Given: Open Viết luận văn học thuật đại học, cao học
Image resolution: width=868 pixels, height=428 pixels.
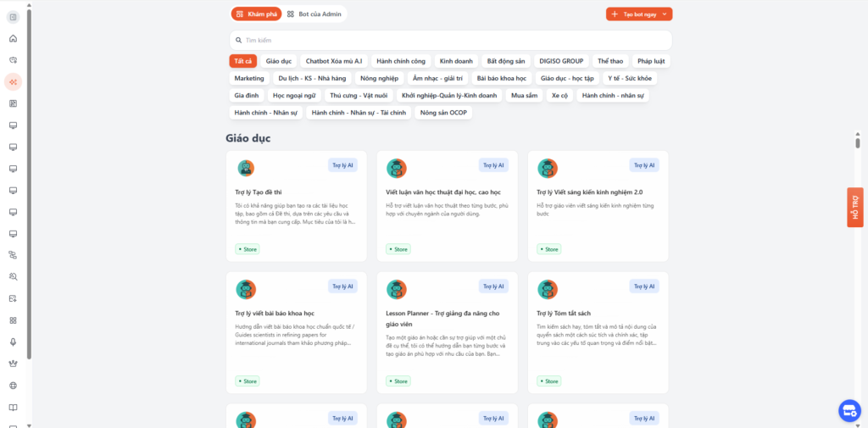Looking at the screenshot, I should [443, 192].
